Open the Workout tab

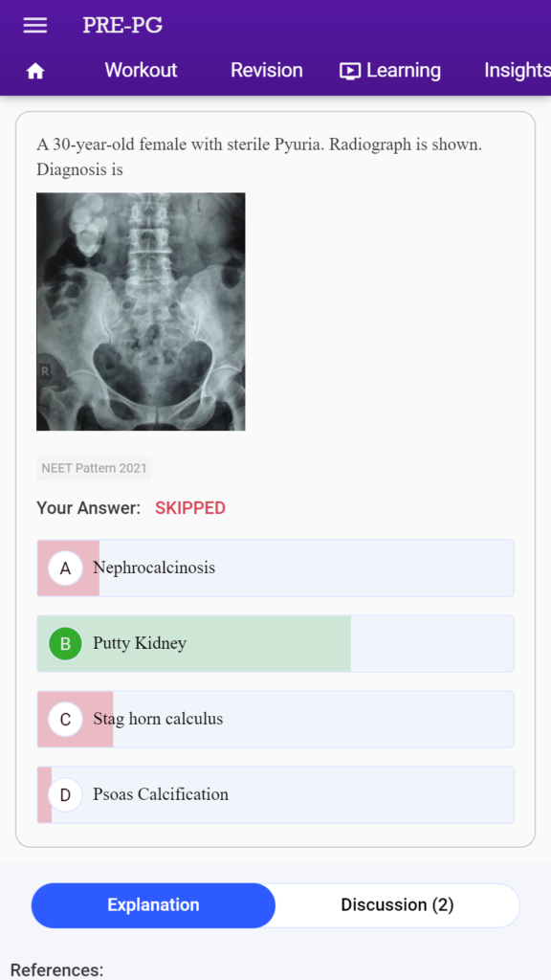pos(141,70)
